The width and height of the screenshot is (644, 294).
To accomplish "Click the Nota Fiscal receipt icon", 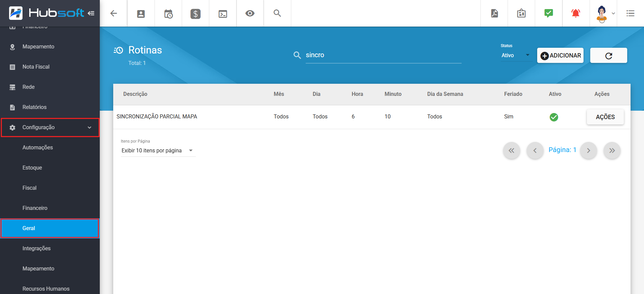I will pos(12,67).
